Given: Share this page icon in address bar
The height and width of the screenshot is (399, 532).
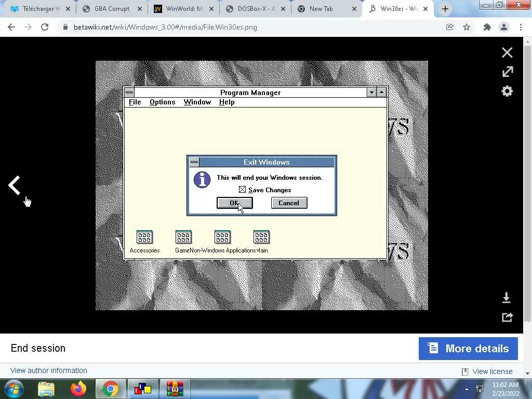Looking at the screenshot, I should pos(449,27).
